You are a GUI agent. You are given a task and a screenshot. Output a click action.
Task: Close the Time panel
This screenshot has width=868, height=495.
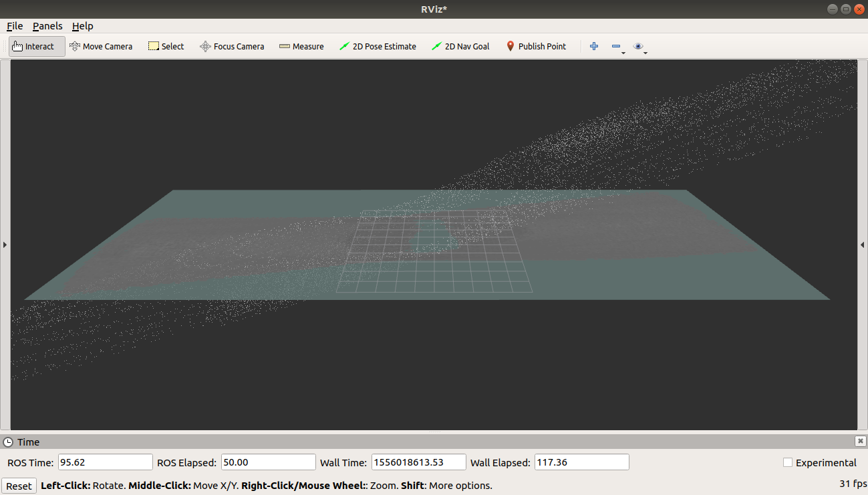tap(861, 441)
